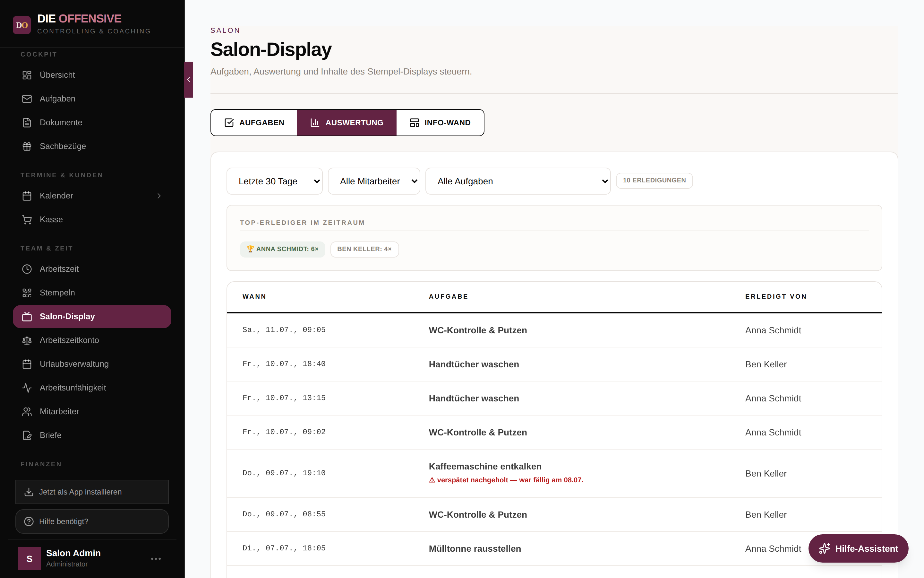Open the Alle Aufgaben filter dropdown

518,181
